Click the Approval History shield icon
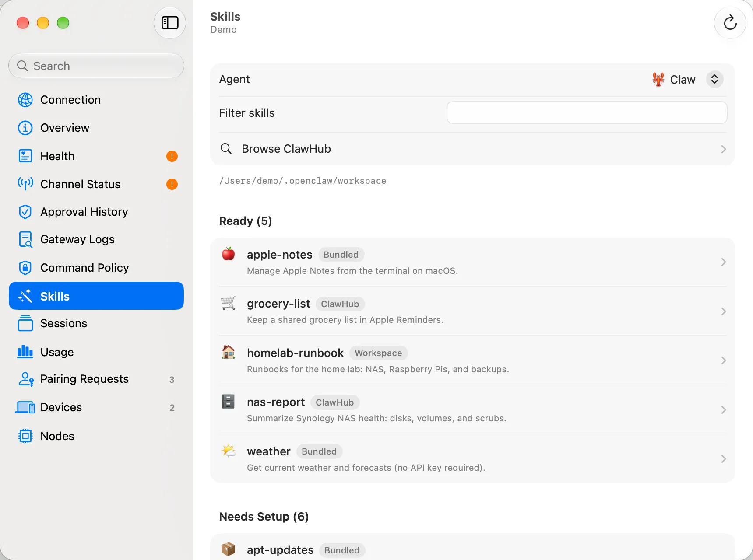The width and height of the screenshot is (753, 560). coord(25,212)
